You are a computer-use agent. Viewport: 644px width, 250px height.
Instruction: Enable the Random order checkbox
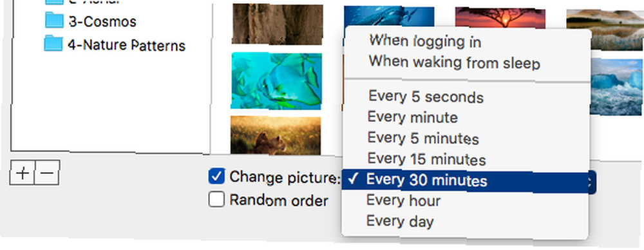point(216,200)
